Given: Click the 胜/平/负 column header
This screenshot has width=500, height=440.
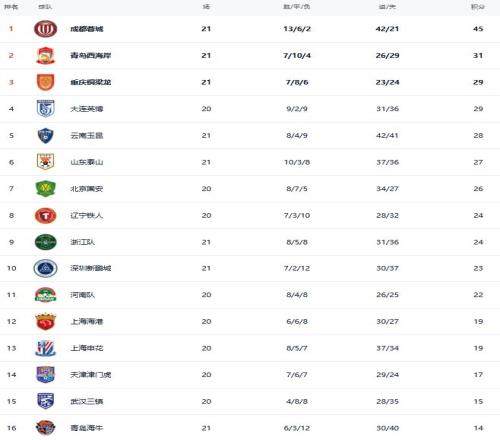Looking at the screenshot, I should (297, 7).
